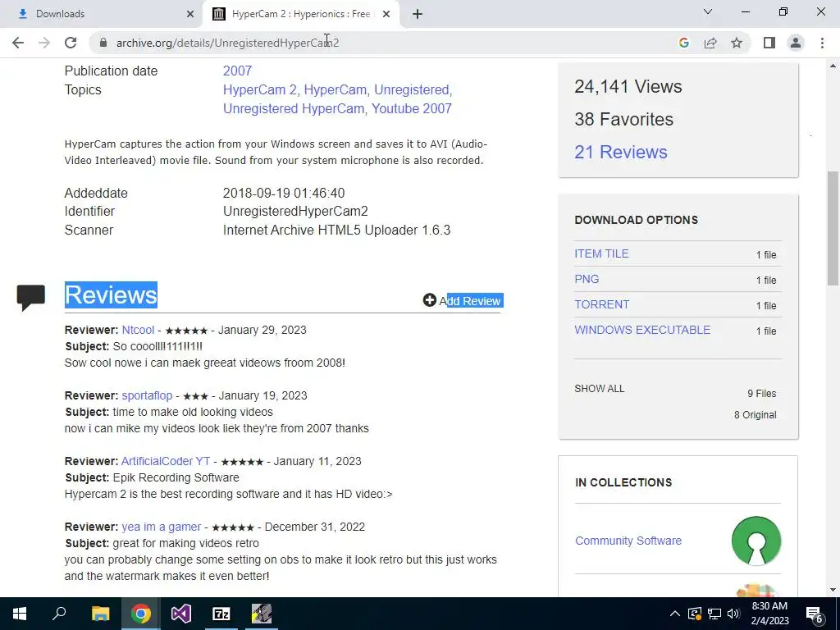Screen dimensions: 840x630
Task: Click the browser Back arrow
Action: pos(18,43)
